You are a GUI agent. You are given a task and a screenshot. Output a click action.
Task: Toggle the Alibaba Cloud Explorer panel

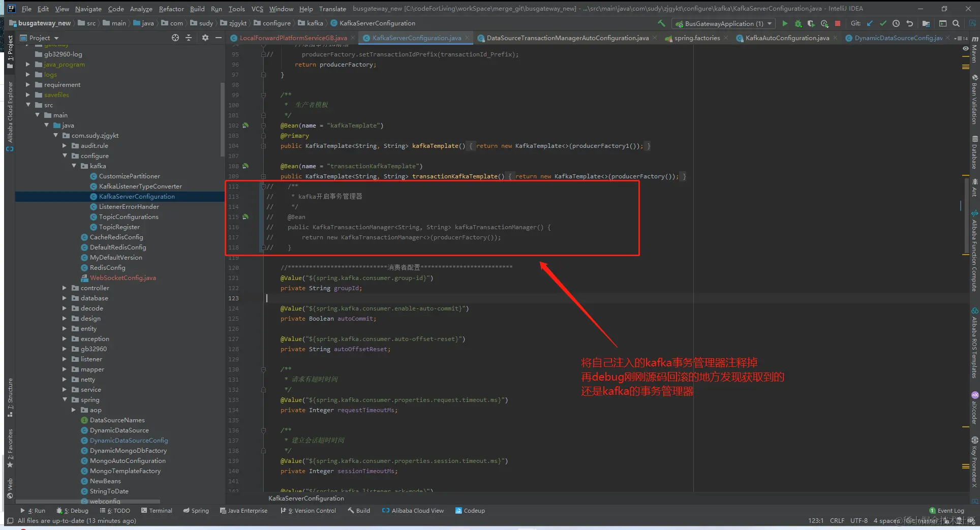click(x=10, y=116)
